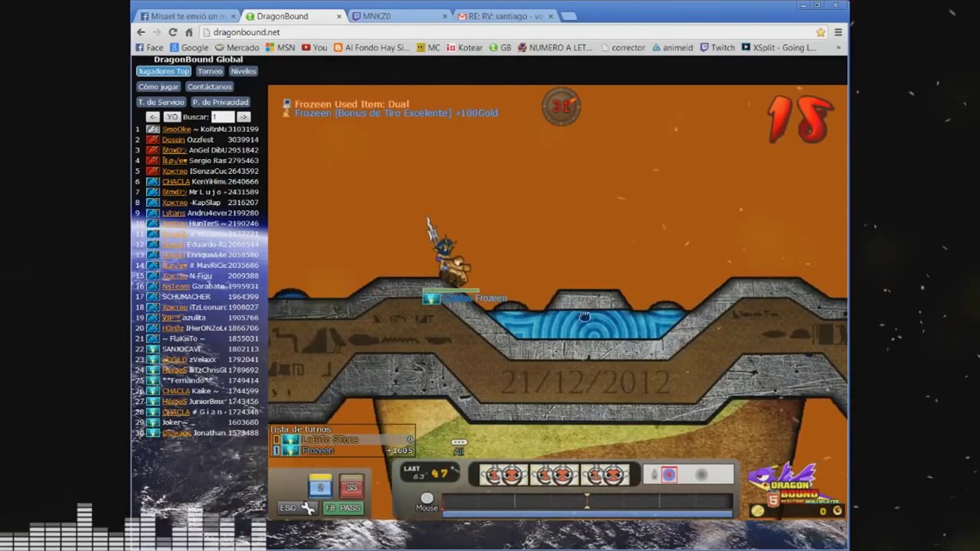Switch to the RE: RV: santiago tab
Screen dimensions: 980x551
[x=505, y=16]
